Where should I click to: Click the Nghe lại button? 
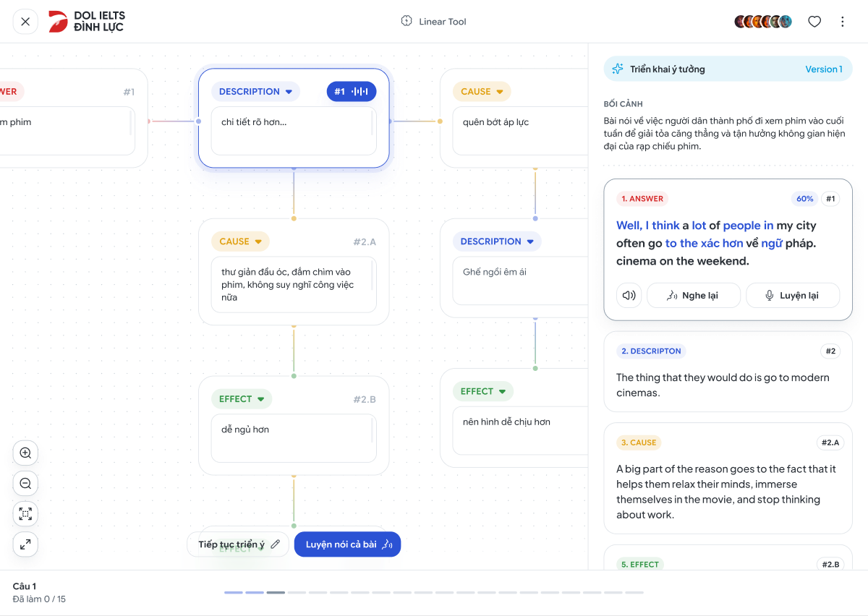point(694,295)
